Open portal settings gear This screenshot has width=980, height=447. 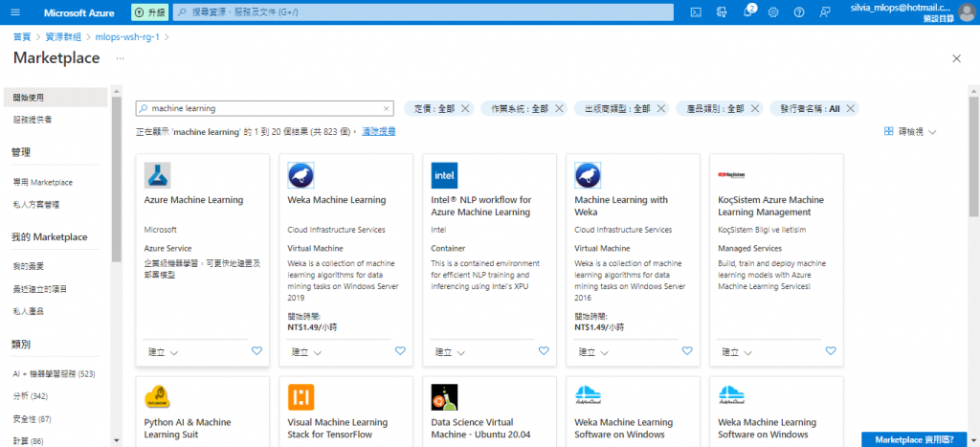click(x=773, y=12)
